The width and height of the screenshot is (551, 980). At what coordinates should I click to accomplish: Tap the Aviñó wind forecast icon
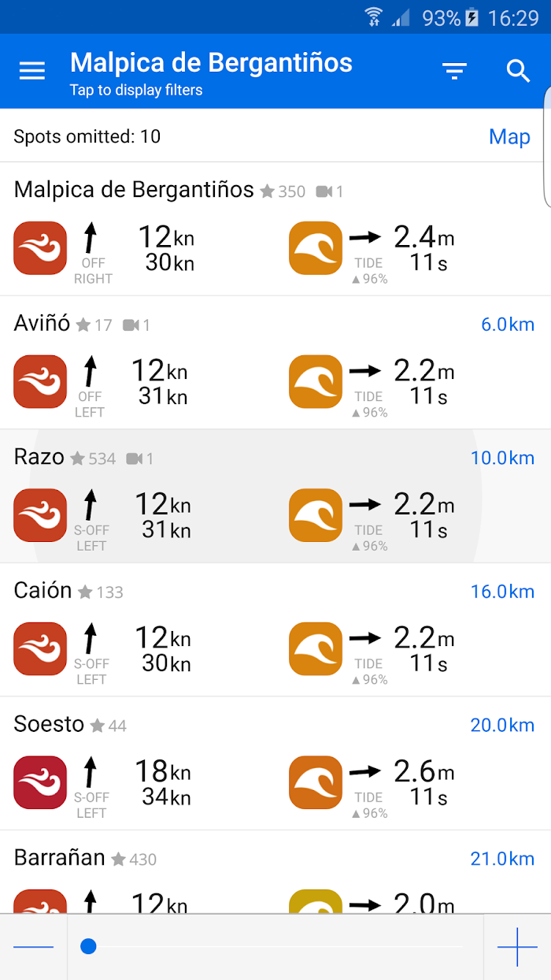point(40,381)
